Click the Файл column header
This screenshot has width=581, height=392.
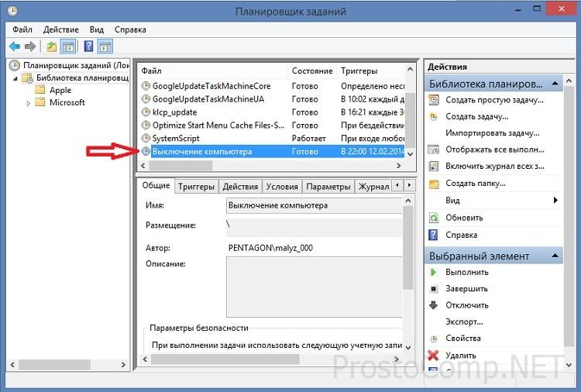click(213, 70)
